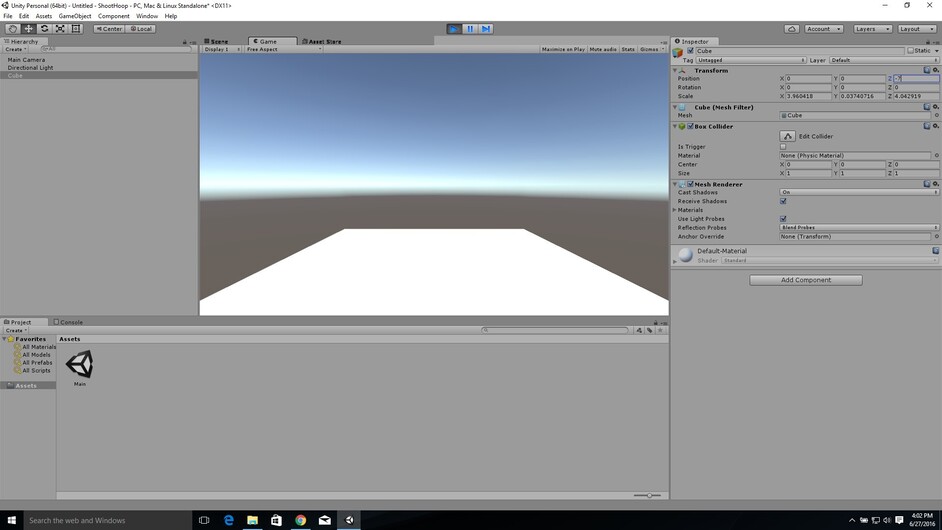Toggle Maximize on Play
942x530 pixels.
click(563, 49)
